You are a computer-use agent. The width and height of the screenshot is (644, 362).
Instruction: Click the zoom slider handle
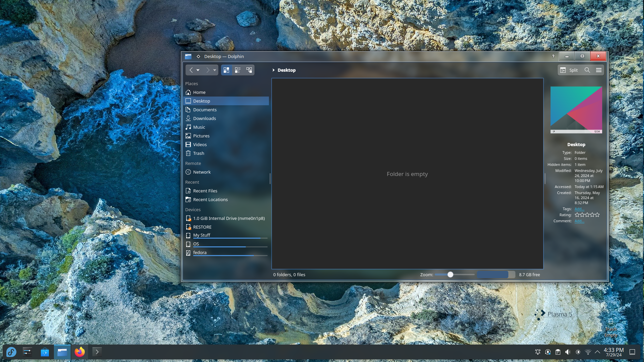450,275
